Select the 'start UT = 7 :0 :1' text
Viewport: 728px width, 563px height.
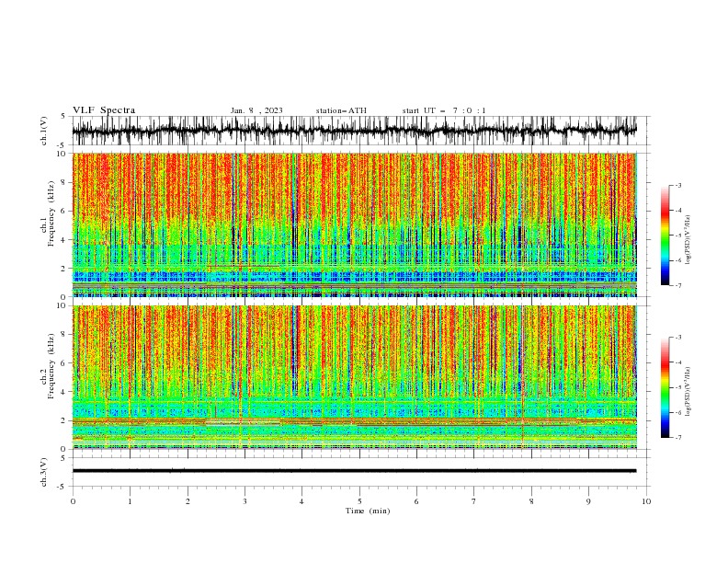tap(444, 110)
